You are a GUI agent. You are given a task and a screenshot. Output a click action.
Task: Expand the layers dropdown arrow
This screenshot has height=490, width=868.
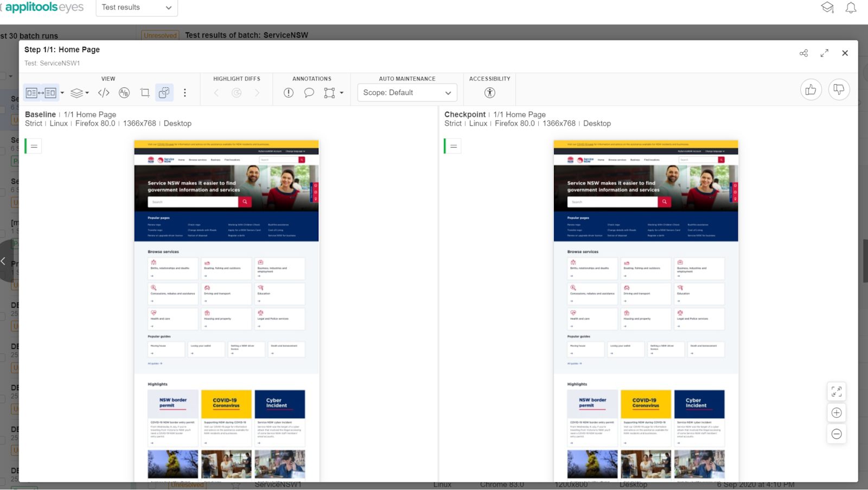click(x=87, y=93)
